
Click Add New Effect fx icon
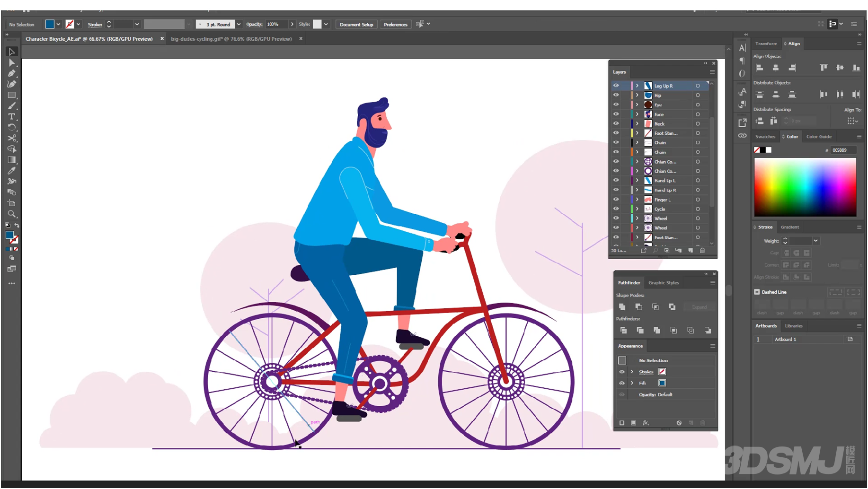point(646,423)
